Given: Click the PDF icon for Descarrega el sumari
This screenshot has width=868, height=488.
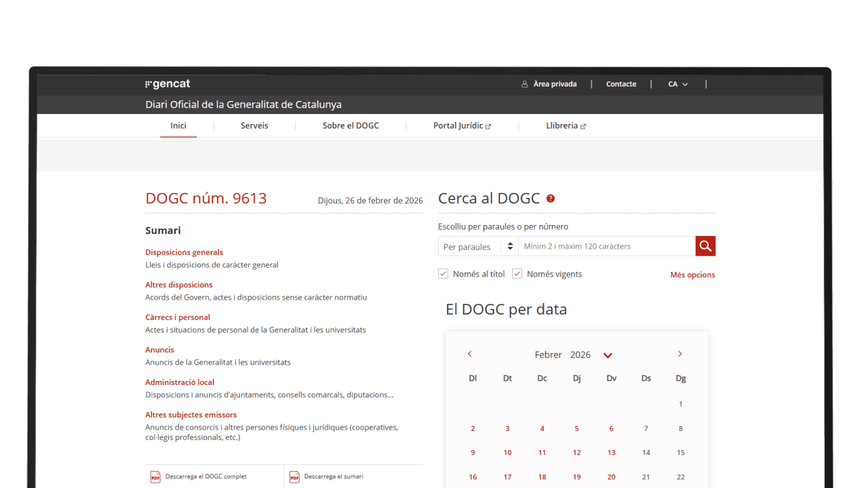Looking at the screenshot, I should coord(294,477).
